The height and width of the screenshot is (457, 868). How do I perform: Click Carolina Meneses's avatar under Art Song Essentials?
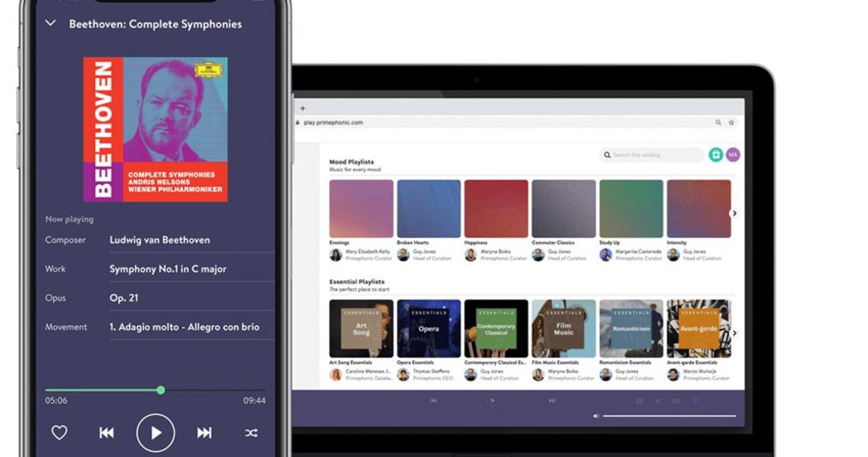point(336,375)
